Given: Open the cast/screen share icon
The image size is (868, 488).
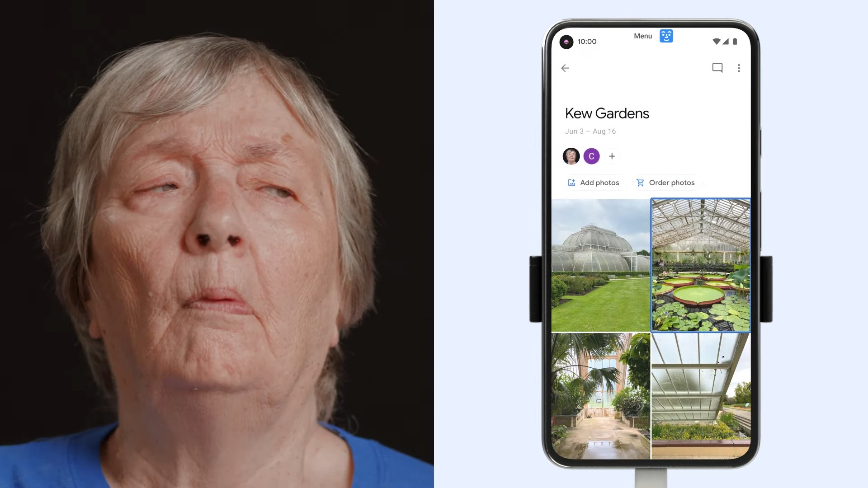Looking at the screenshot, I should coord(717,67).
